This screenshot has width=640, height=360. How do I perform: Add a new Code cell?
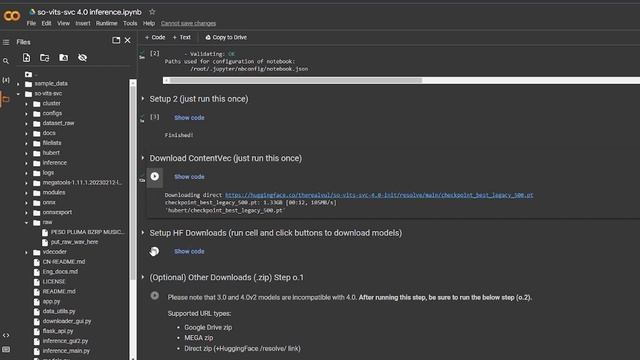[155, 37]
